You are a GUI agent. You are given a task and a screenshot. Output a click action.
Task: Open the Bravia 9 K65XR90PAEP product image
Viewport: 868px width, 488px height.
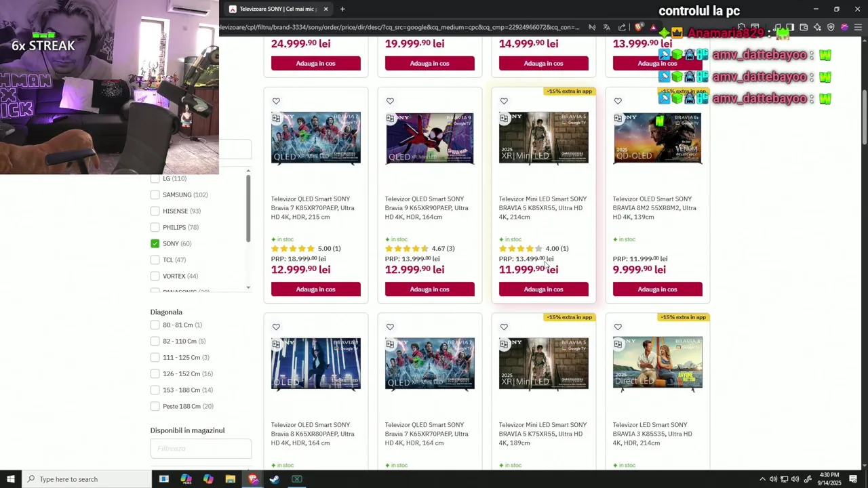[430, 138]
